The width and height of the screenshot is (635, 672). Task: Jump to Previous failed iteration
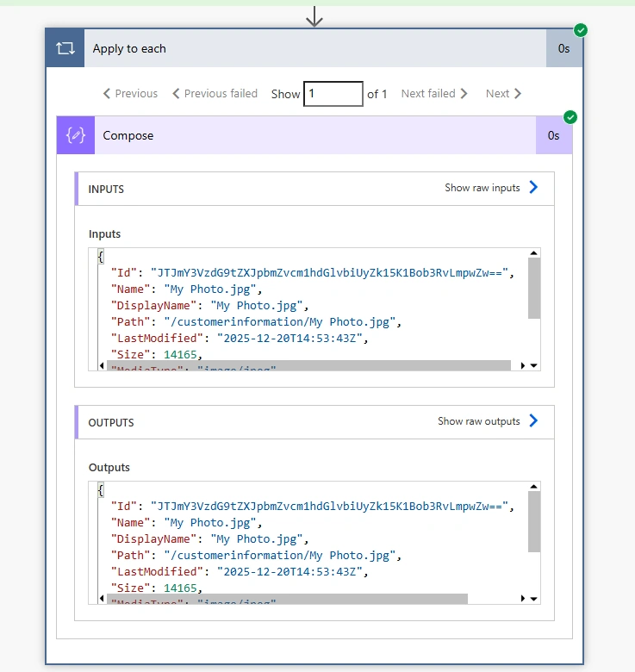tap(215, 93)
